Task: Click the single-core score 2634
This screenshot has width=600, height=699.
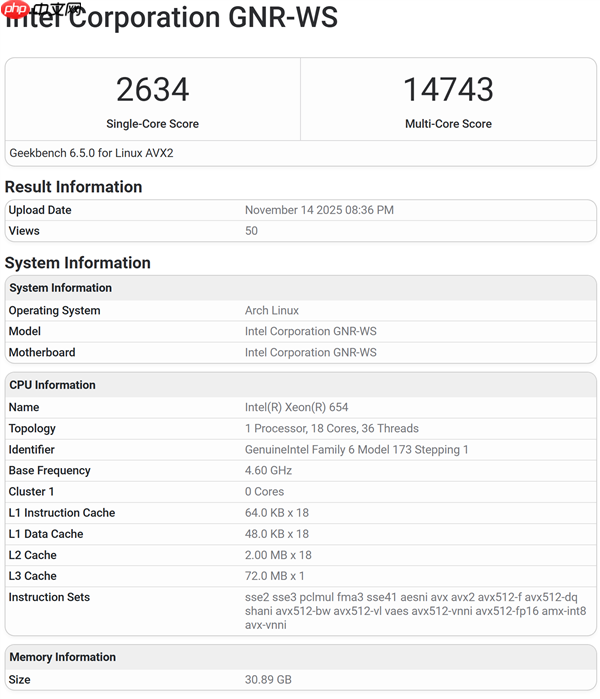Action: [x=152, y=90]
